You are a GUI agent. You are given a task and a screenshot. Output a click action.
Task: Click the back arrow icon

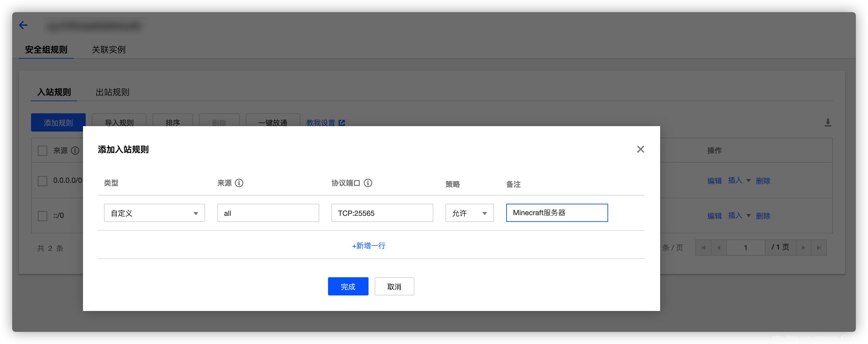(23, 25)
